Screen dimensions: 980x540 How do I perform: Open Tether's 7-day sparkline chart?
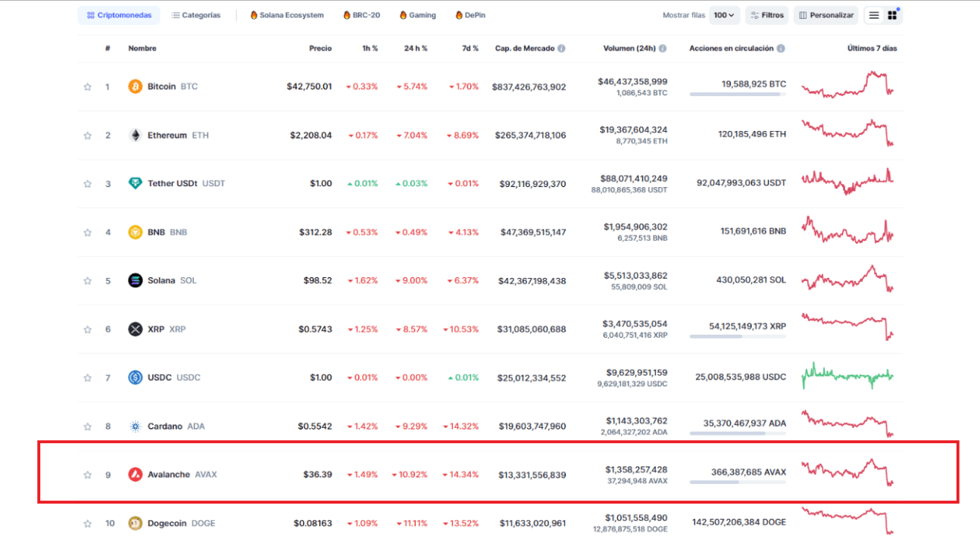tap(847, 183)
